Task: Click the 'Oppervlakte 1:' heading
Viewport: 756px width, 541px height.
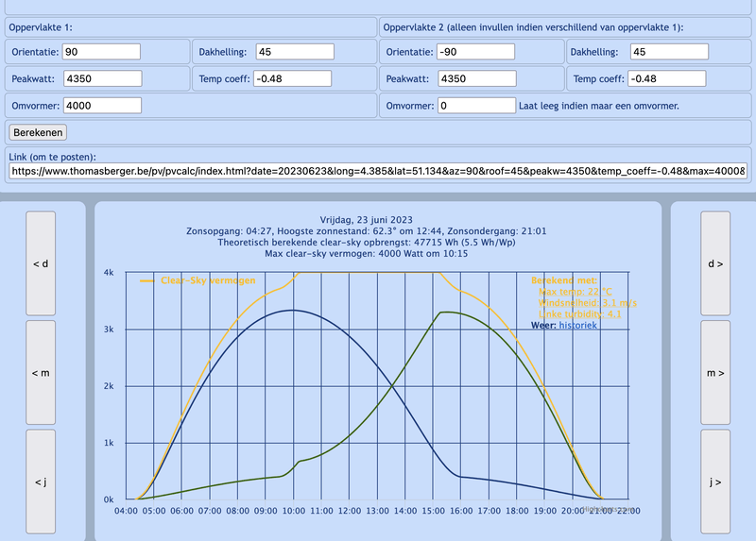Action: [x=41, y=27]
